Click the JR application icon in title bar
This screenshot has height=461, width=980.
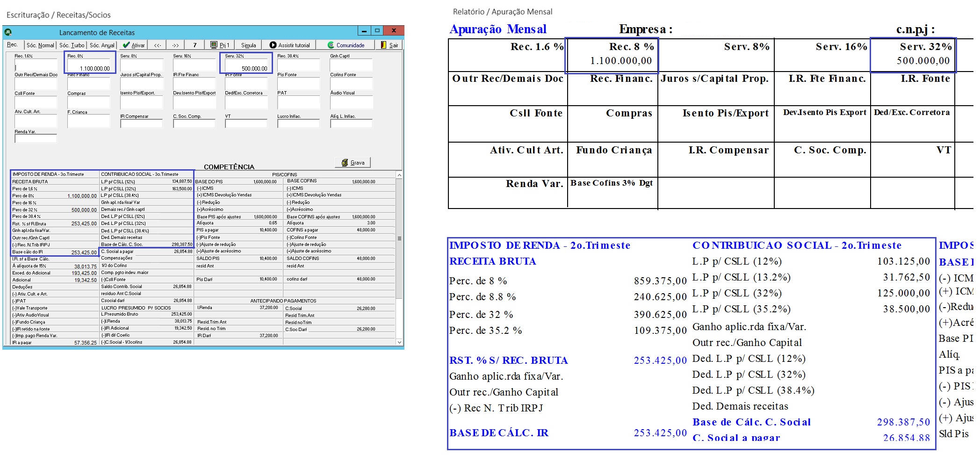[x=8, y=32]
